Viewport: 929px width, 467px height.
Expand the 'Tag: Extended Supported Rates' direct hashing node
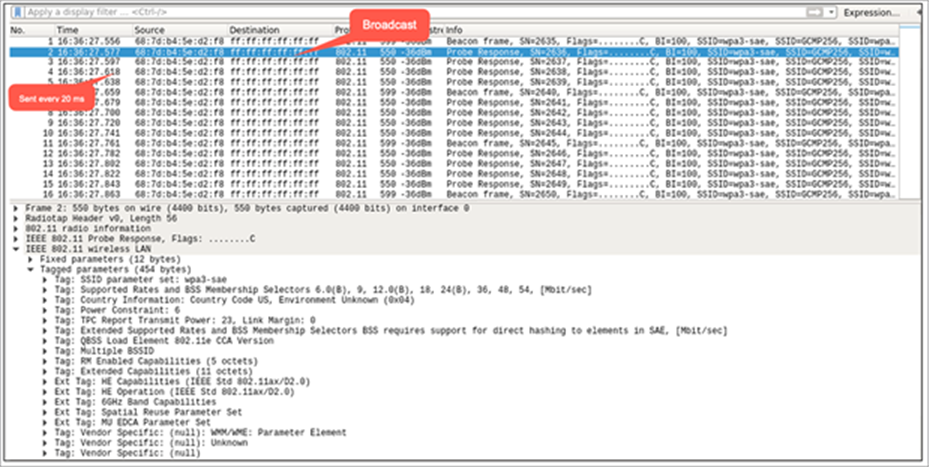pyautogui.click(x=45, y=330)
